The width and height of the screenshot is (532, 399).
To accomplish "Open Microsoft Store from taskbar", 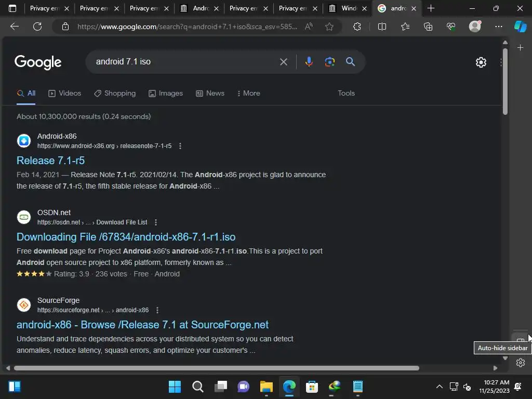I will (312, 387).
